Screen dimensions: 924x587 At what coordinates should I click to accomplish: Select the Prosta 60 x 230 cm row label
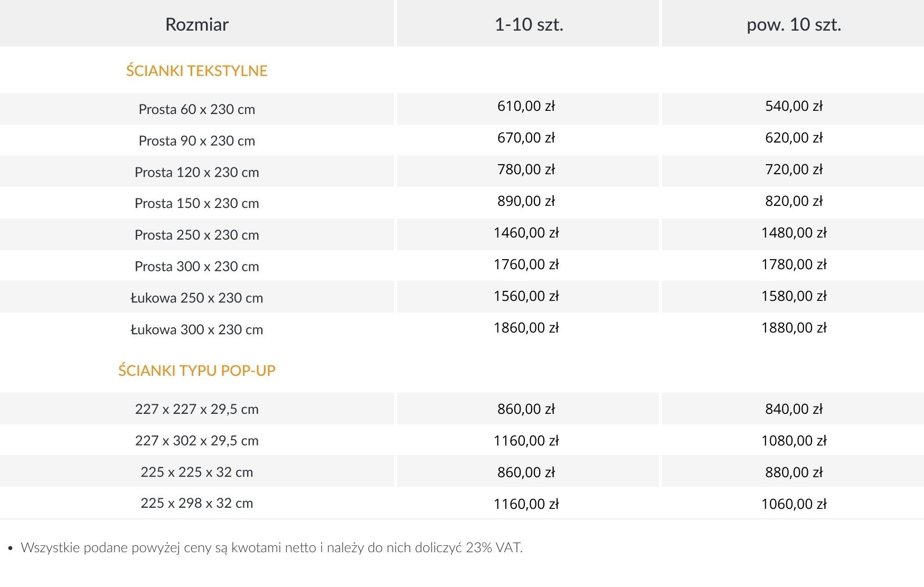[196, 109]
